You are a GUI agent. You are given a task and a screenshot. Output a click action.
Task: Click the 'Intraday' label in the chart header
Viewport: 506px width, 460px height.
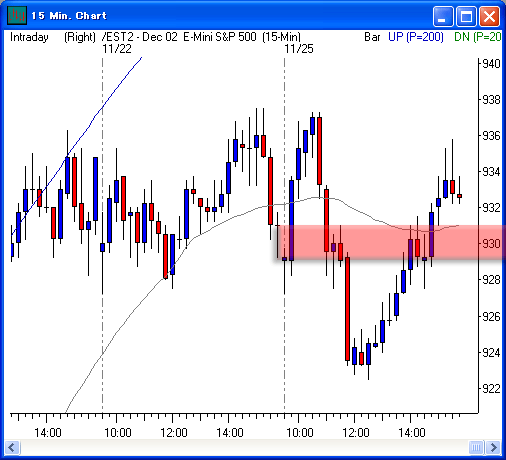tap(29, 37)
